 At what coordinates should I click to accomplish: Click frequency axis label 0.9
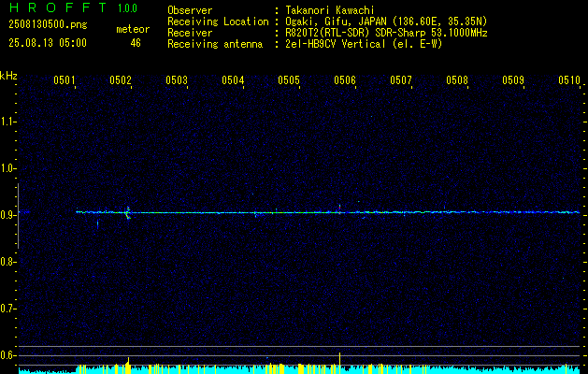coord(7,215)
